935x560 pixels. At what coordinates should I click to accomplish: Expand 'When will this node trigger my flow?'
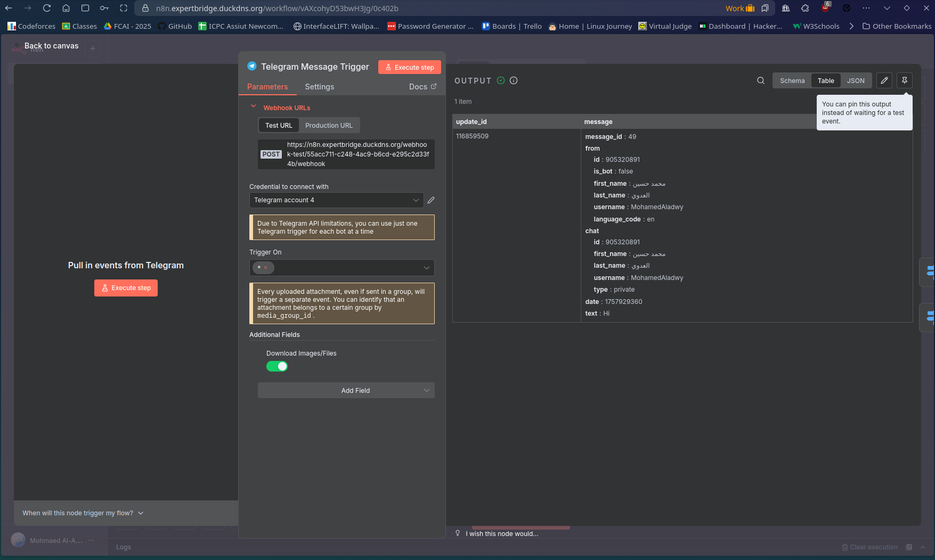pyautogui.click(x=83, y=513)
